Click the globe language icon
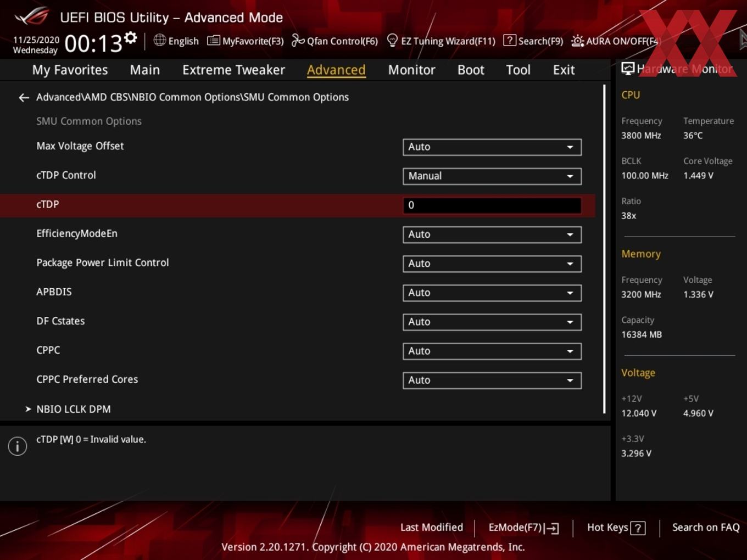Screen dimensions: 747x560 click(159, 40)
